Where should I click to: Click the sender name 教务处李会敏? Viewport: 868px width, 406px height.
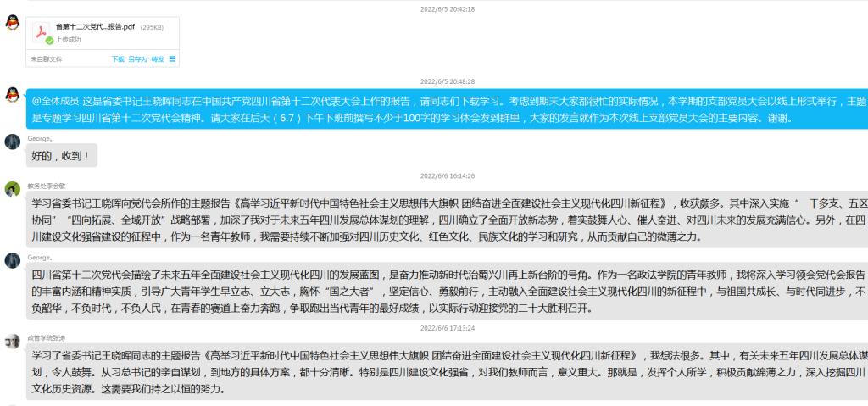[46, 186]
